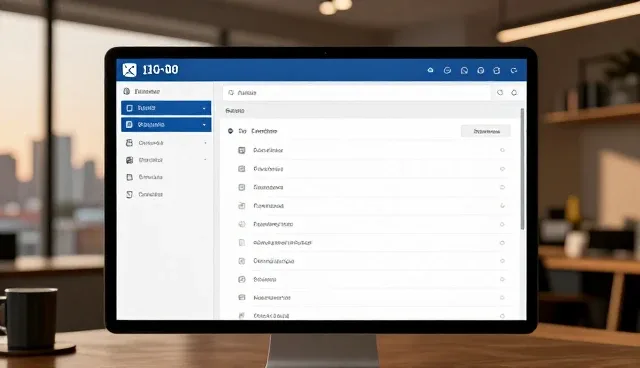Click the magnifier icon inside search field
The width and height of the screenshot is (640, 368).
tap(231, 93)
